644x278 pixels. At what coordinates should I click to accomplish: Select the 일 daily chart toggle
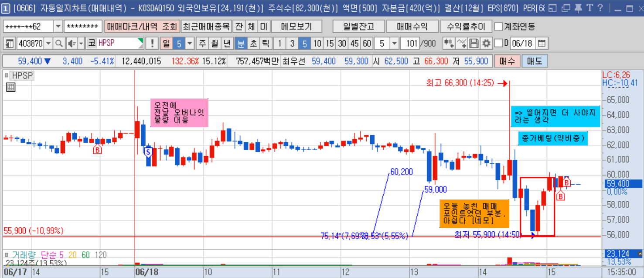(x=167, y=44)
